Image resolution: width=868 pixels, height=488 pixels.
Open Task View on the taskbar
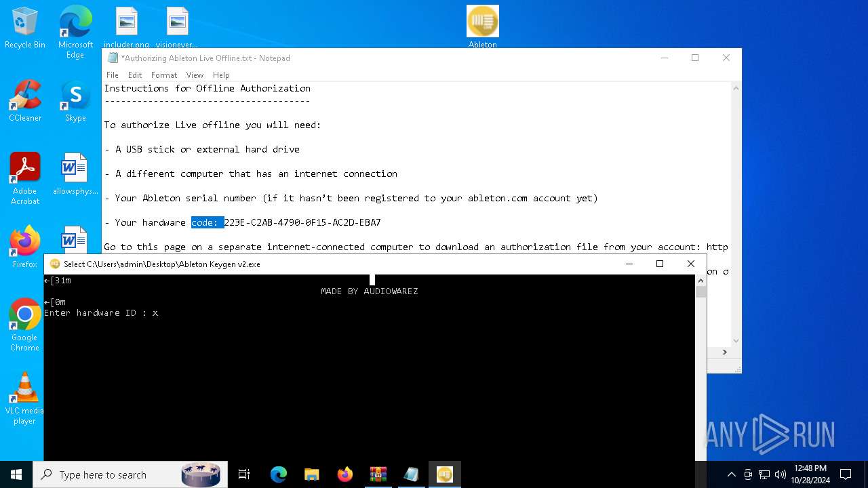click(x=244, y=474)
